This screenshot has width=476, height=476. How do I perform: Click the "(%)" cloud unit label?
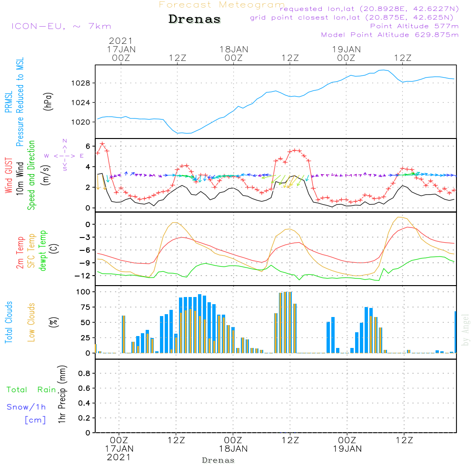coord(53,322)
